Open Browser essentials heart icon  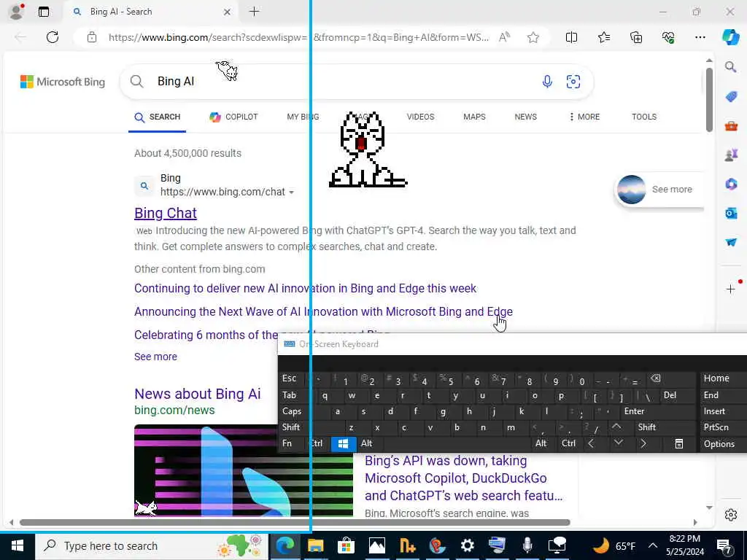[668, 37]
